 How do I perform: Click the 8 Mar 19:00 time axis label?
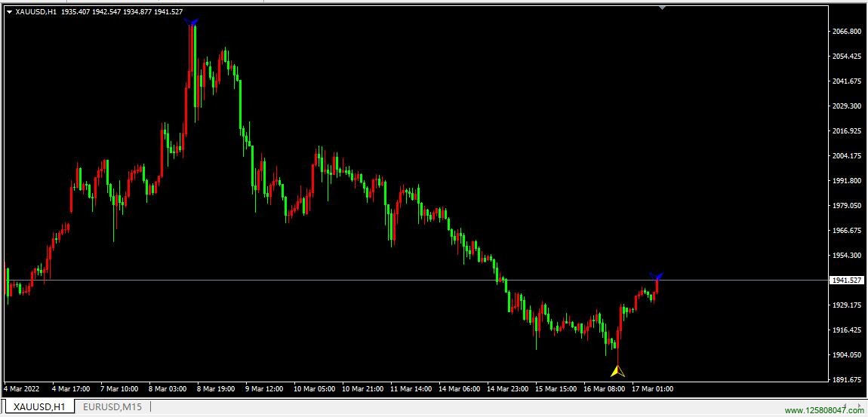tap(215, 389)
